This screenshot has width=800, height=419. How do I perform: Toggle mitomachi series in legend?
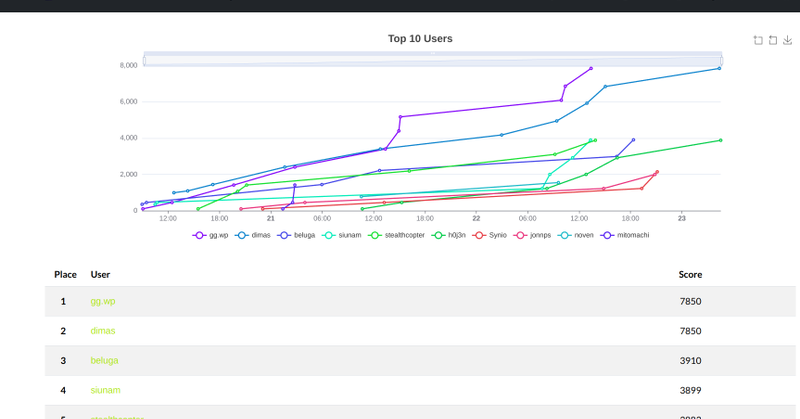coord(625,235)
